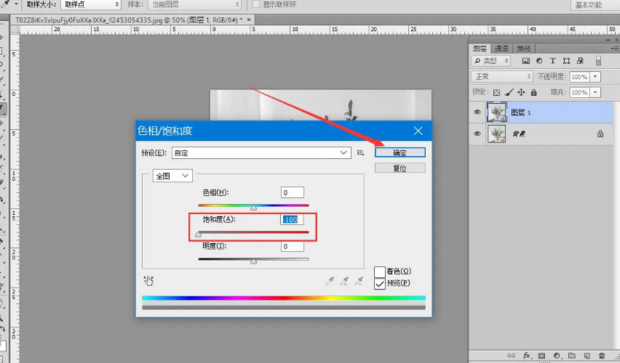Click the 明度 value field
Image resolution: width=620 pixels, height=363 pixels.
point(292,247)
